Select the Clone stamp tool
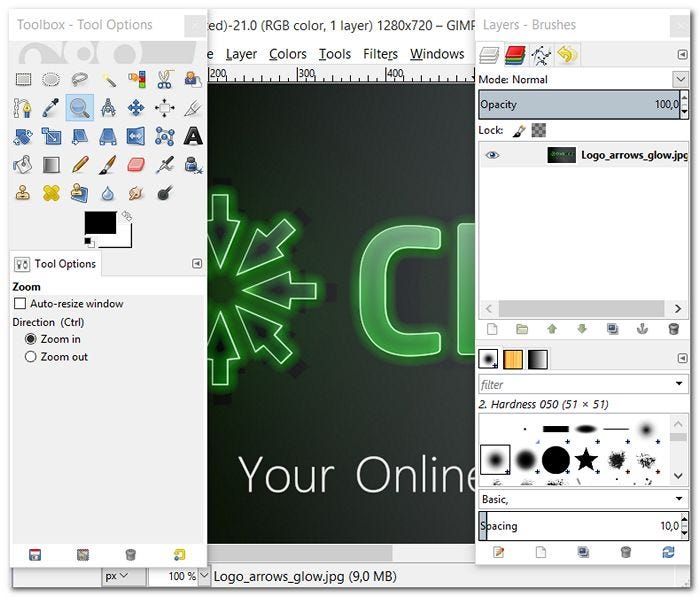 click(23, 193)
